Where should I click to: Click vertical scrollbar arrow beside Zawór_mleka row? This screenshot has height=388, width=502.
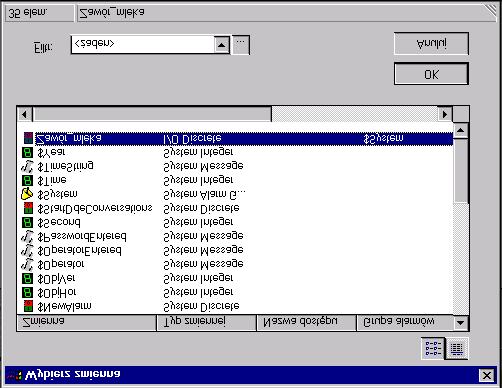(x=461, y=130)
